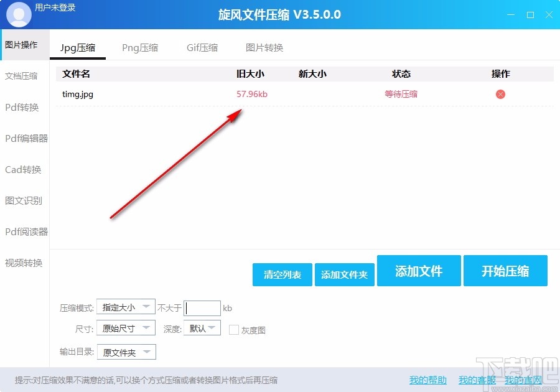This screenshot has width=560, height=392.
Task: Click the user avatar to log in
Action: click(x=18, y=14)
